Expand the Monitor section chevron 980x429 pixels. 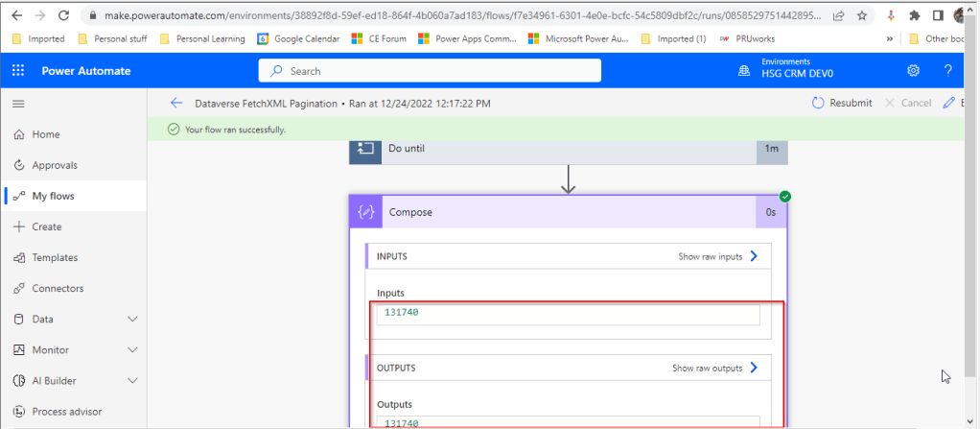pyautogui.click(x=132, y=350)
